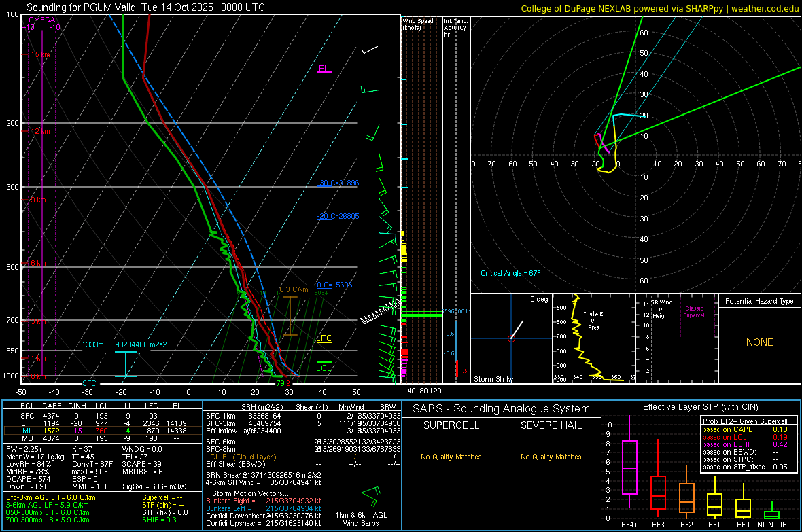This screenshot has width=802, height=532.
Task: Select the MU parcel row in the table
Action: point(103,438)
